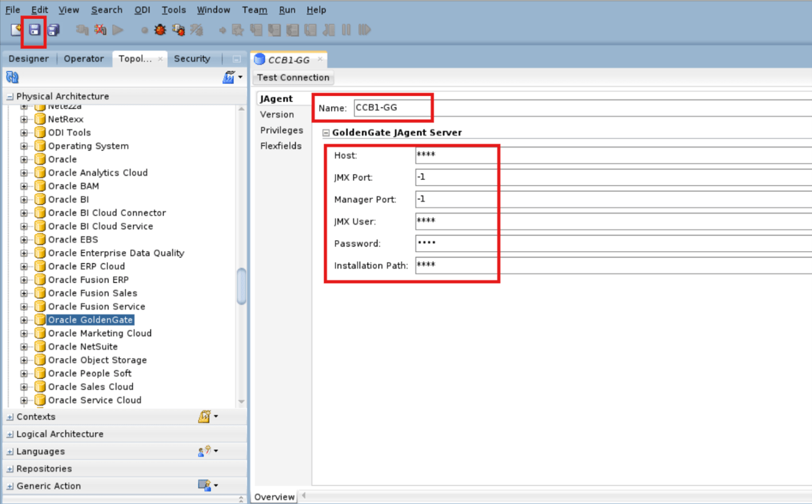Image resolution: width=812 pixels, height=504 pixels.
Task: Click the Run (play) icon in the toolbar
Action: click(x=117, y=30)
